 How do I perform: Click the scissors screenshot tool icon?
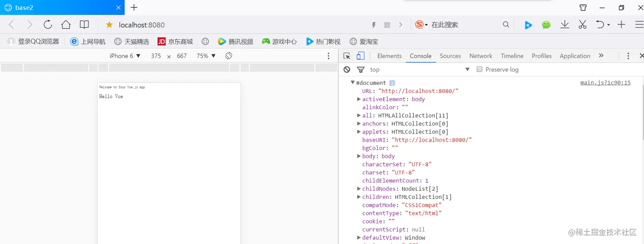[x=583, y=25]
